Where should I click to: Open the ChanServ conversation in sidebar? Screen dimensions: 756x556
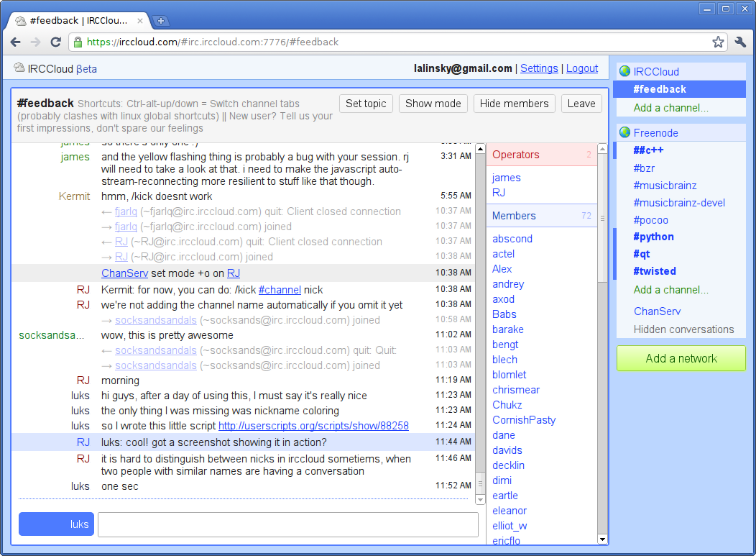point(657,311)
